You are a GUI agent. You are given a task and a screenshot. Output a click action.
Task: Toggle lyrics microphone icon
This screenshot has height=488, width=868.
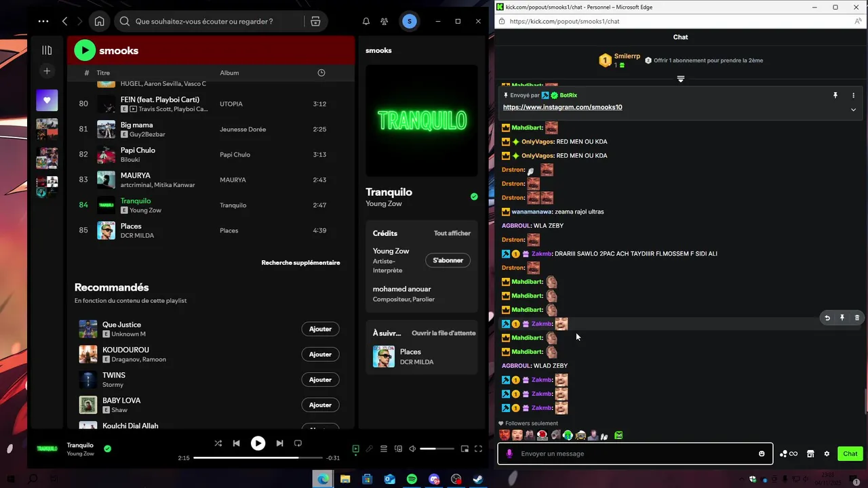coord(370,449)
